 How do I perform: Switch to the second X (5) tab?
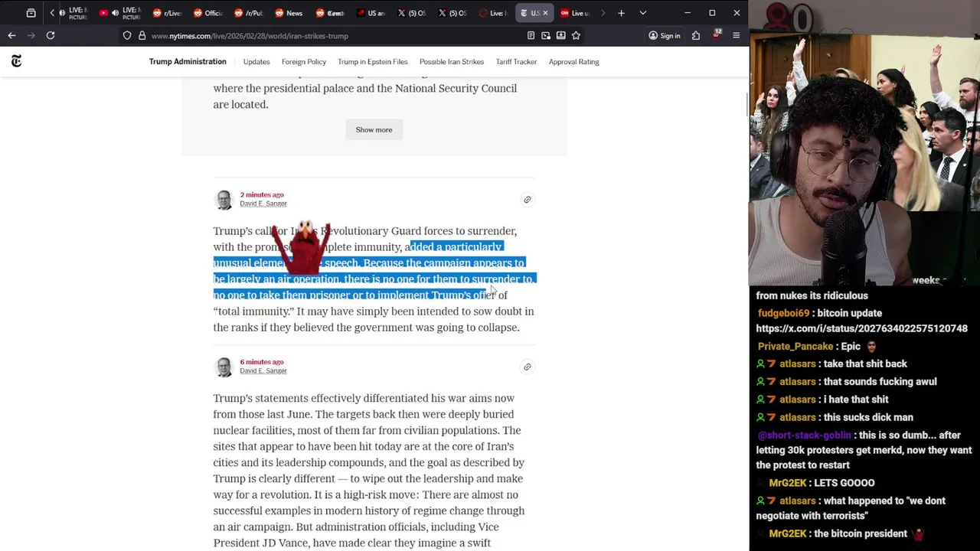coord(452,13)
